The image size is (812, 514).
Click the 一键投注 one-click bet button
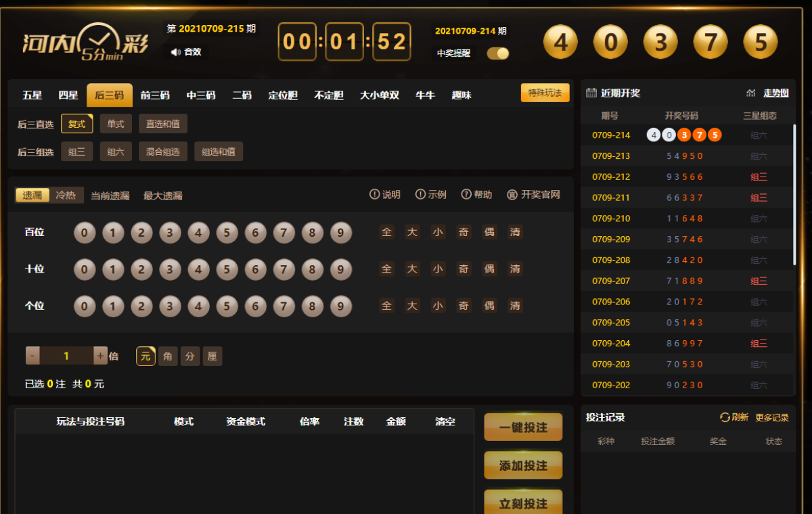click(x=523, y=427)
